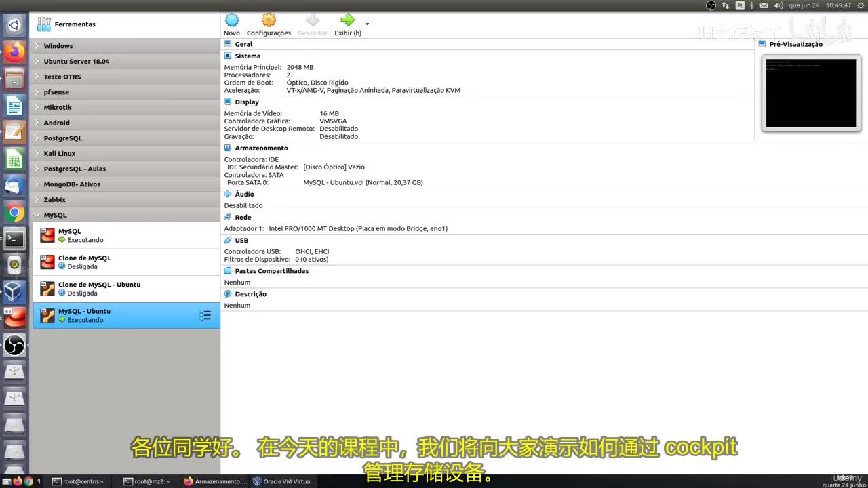
Task: Open the power session menu icon
Action: [859, 5]
